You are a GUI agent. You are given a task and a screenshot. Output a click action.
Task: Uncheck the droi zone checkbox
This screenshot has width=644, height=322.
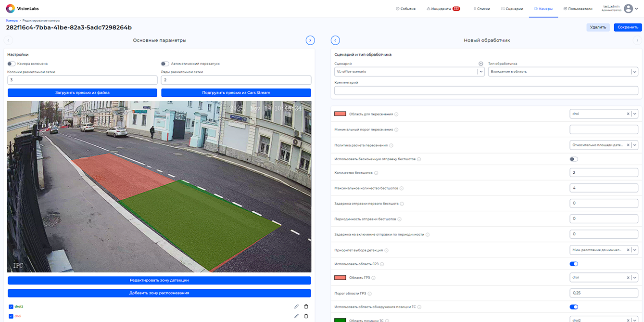[11, 316]
